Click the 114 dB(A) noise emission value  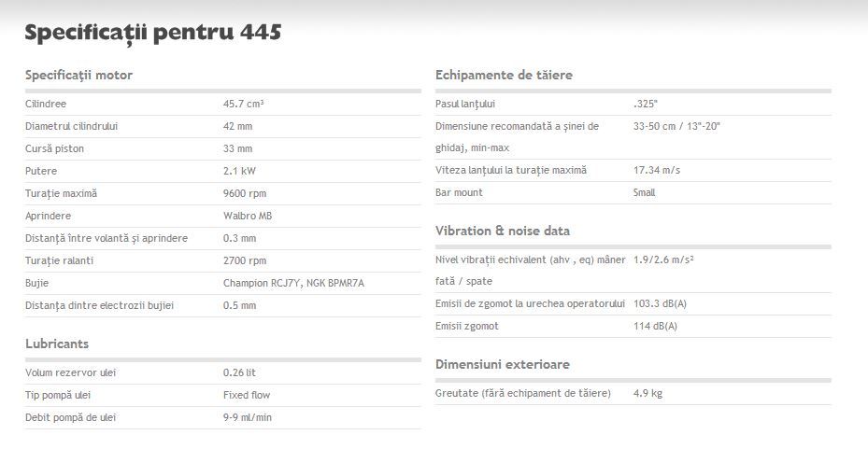[x=655, y=326]
